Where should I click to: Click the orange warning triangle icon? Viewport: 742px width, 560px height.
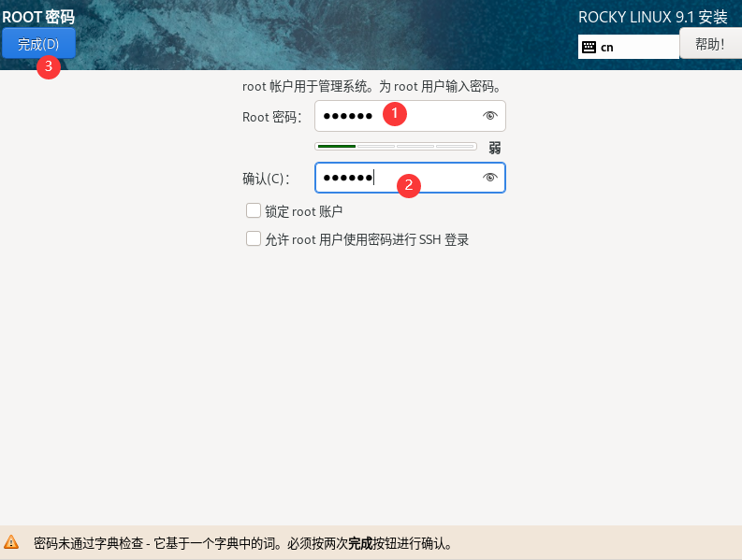pos(11,542)
